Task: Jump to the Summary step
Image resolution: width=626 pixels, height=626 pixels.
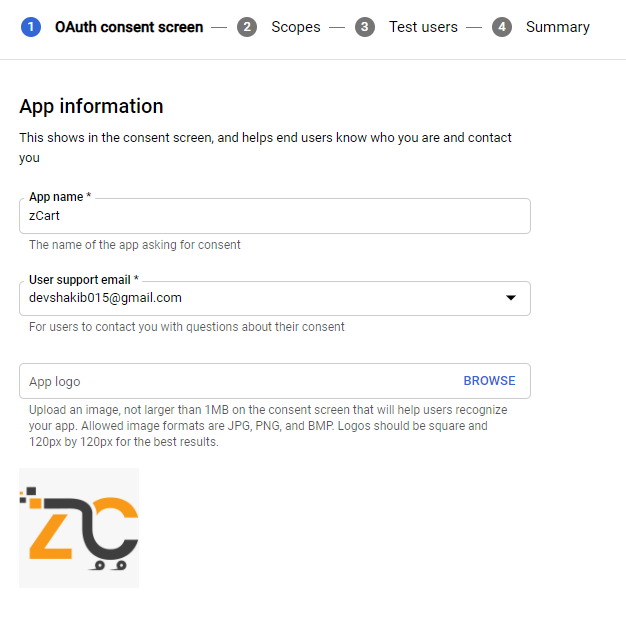Action: (558, 27)
